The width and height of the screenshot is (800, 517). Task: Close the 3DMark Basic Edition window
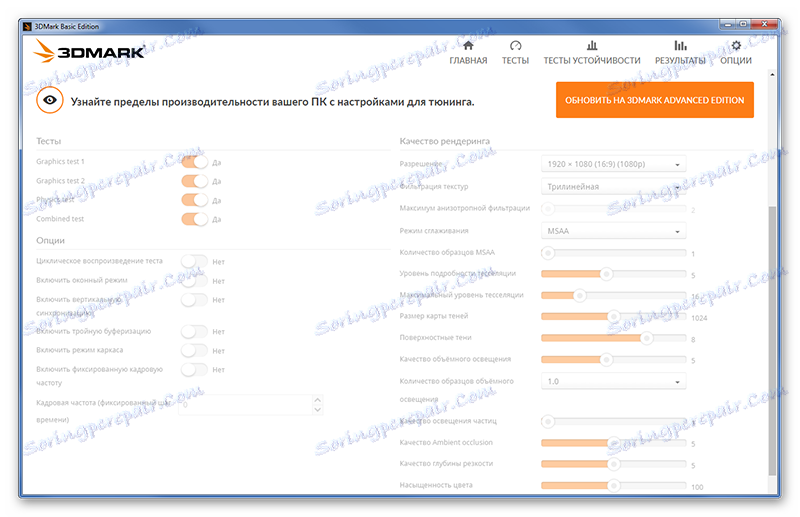[x=764, y=24]
